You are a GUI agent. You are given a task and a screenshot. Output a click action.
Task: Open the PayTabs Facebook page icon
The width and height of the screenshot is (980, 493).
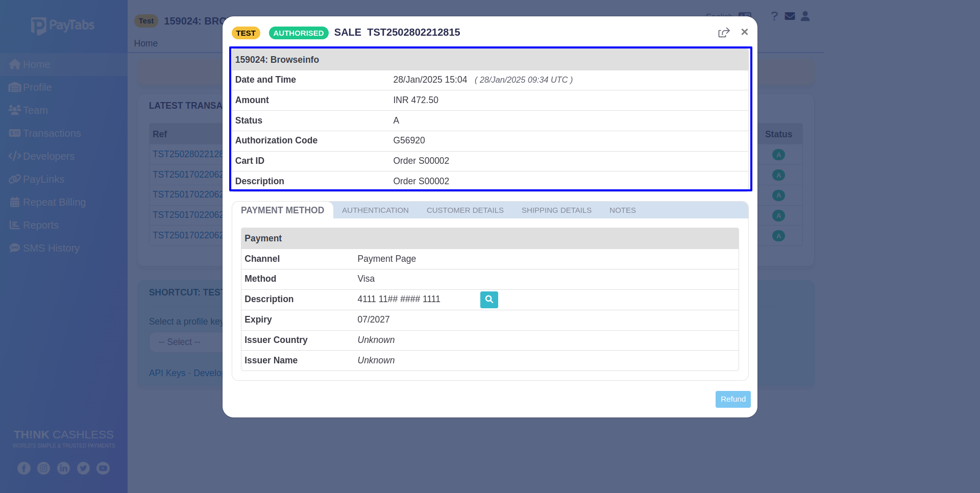click(x=24, y=468)
